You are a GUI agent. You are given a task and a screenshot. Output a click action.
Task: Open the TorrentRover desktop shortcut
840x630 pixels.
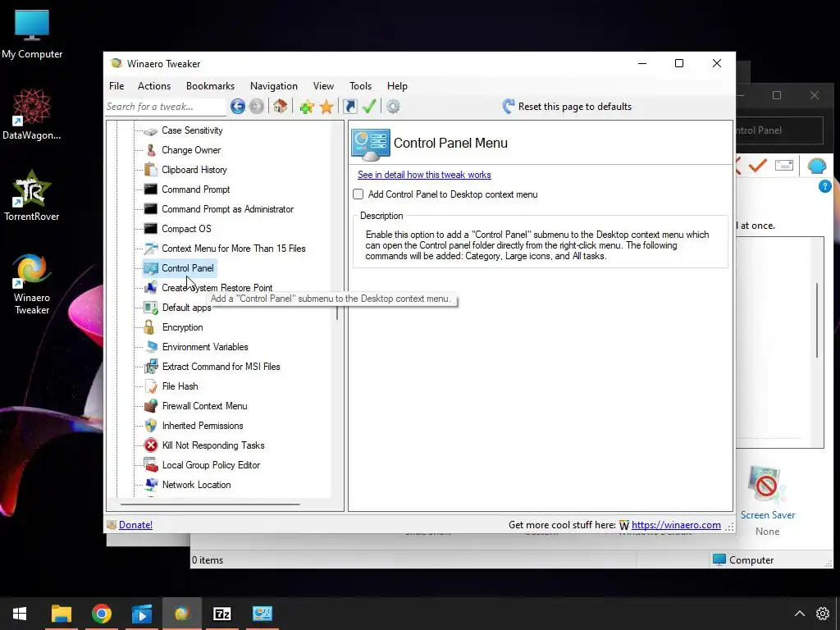click(32, 195)
